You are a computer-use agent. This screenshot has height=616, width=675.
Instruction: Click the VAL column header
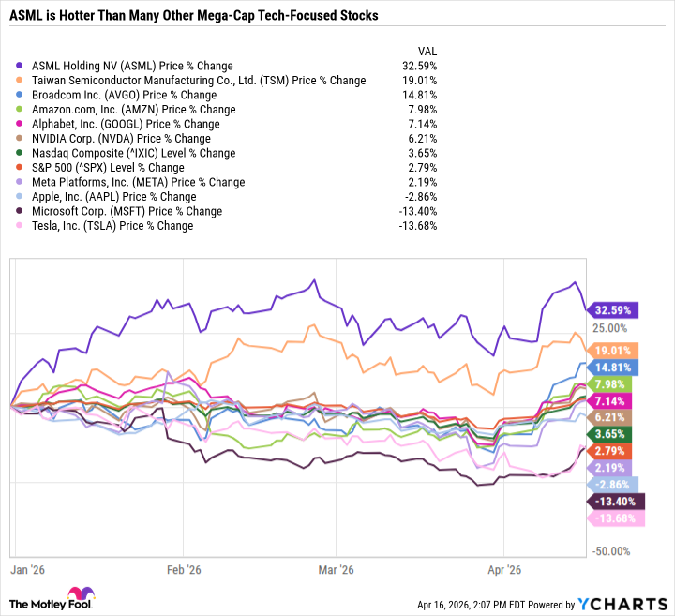pos(426,52)
